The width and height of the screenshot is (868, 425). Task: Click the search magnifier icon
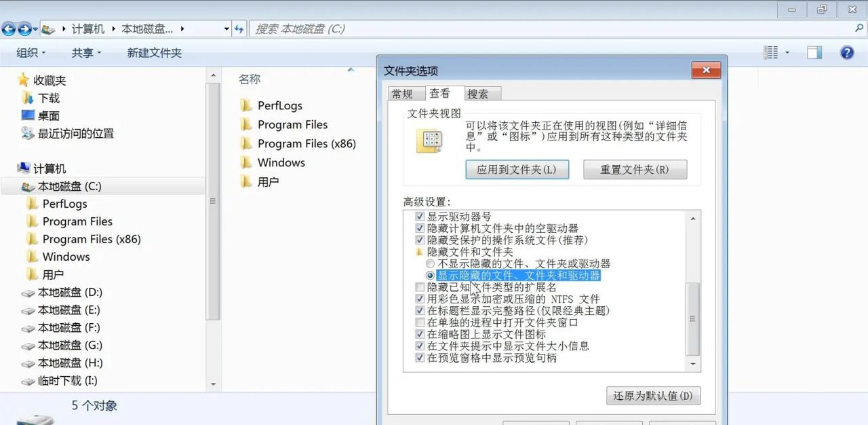coord(859,29)
